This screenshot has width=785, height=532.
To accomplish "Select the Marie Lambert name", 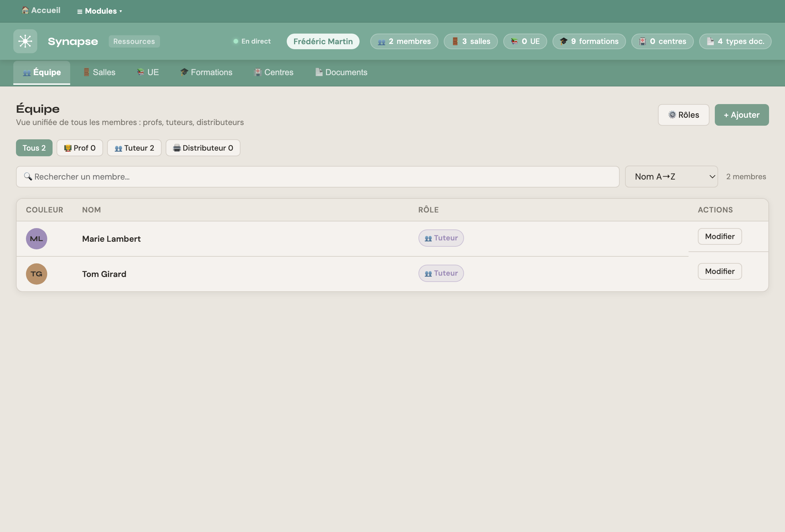I will pos(111,239).
